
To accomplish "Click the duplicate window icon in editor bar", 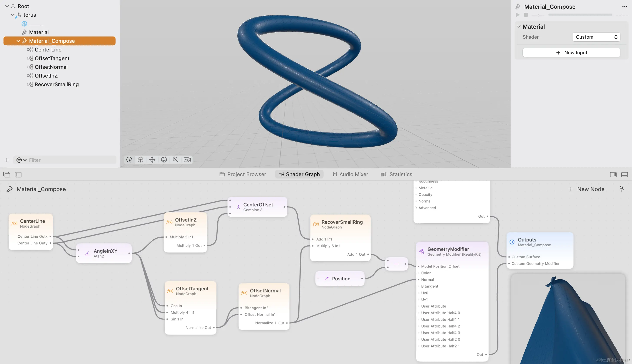I will (x=7, y=174).
